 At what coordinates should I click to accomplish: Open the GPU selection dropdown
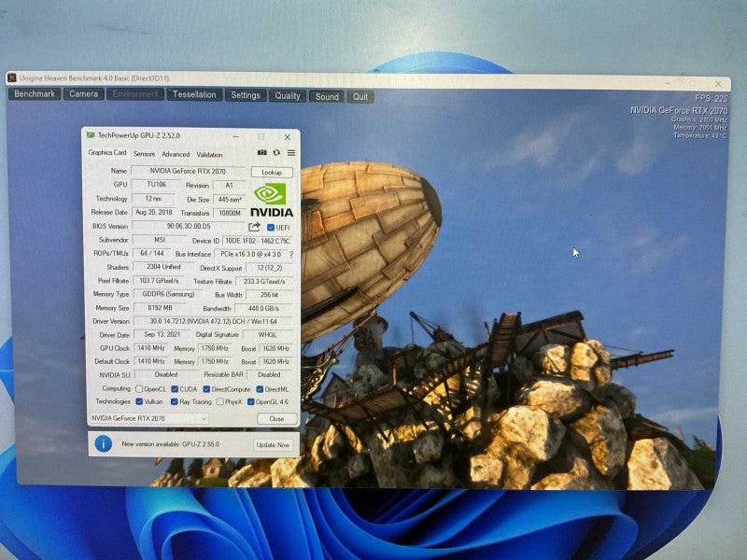tap(148, 418)
